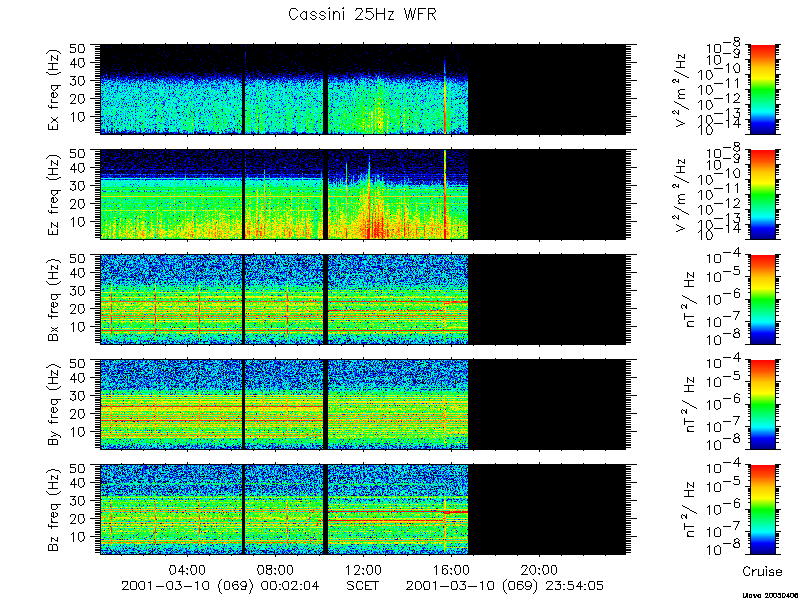This screenshot has width=800, height=600.
Task: Click the Ez panel color scale bar
Action: 763,194
